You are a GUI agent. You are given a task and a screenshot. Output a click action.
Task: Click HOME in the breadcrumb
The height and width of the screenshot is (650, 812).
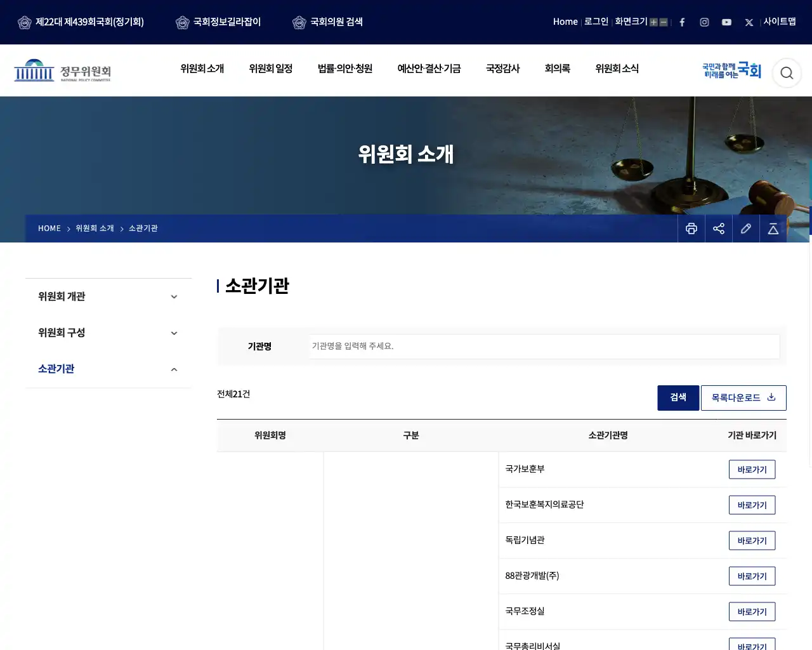point(49,229)
